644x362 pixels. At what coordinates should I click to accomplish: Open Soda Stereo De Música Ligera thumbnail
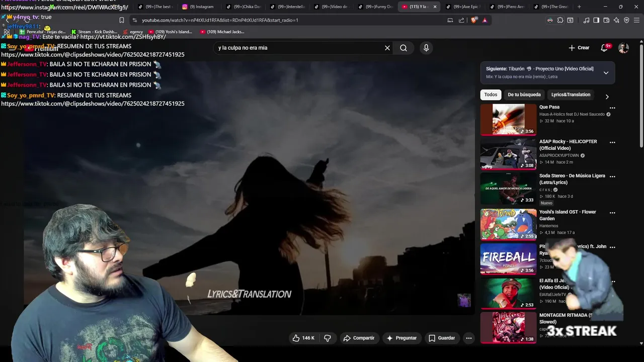(x=508, y=189)
